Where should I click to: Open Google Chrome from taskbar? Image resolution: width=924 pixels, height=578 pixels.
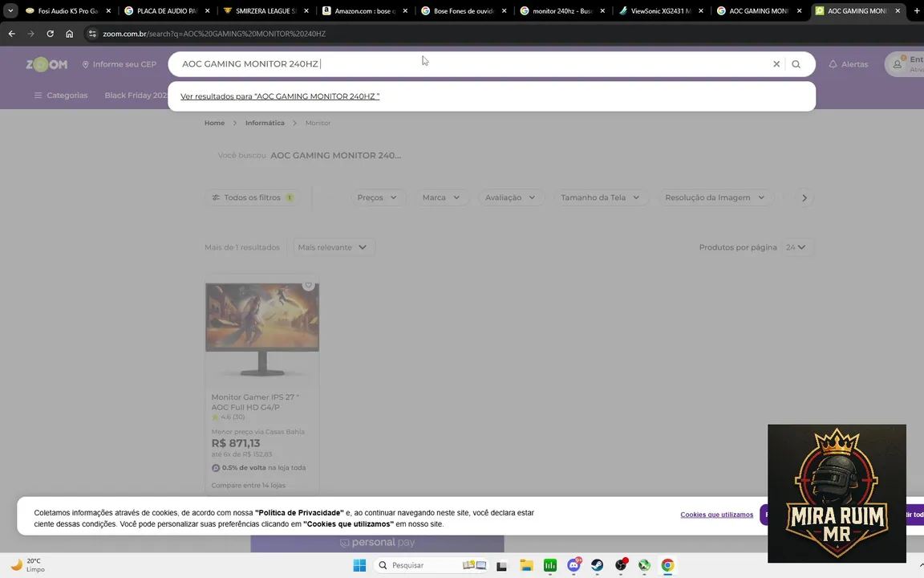pyautogui.click(x=667, y=566)
